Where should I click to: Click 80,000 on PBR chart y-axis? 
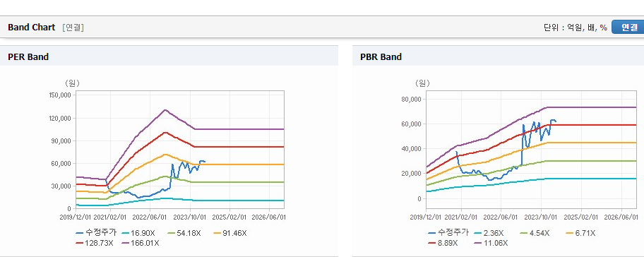(x=412, y=99)
